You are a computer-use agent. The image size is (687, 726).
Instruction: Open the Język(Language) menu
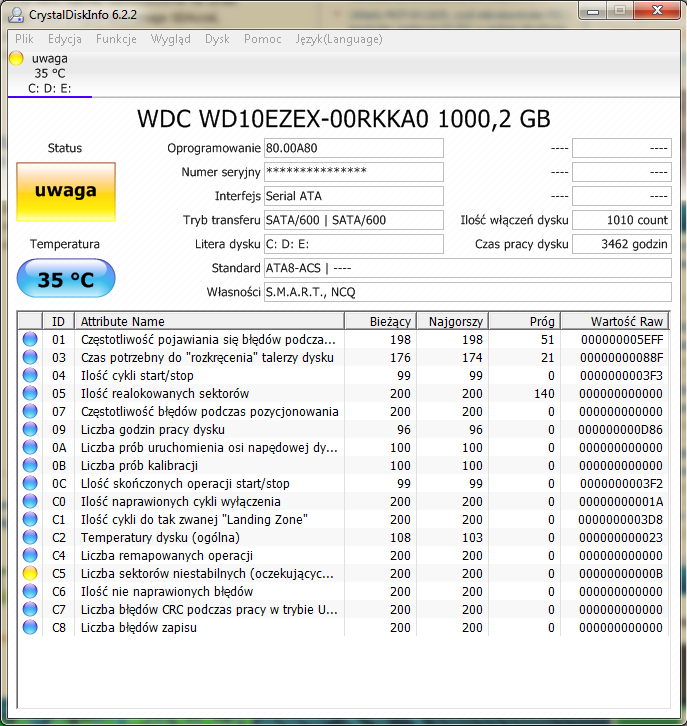(x=339, y=39)
